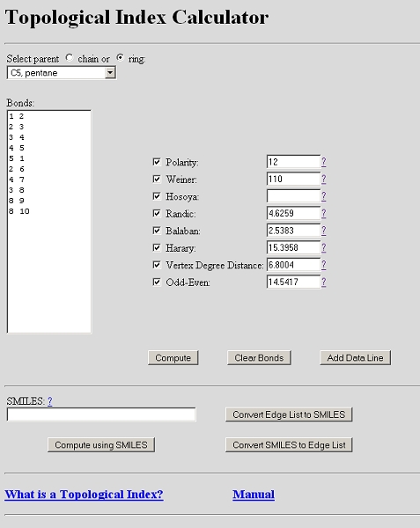Select the ring parent radio button

(x=121, y=58)
